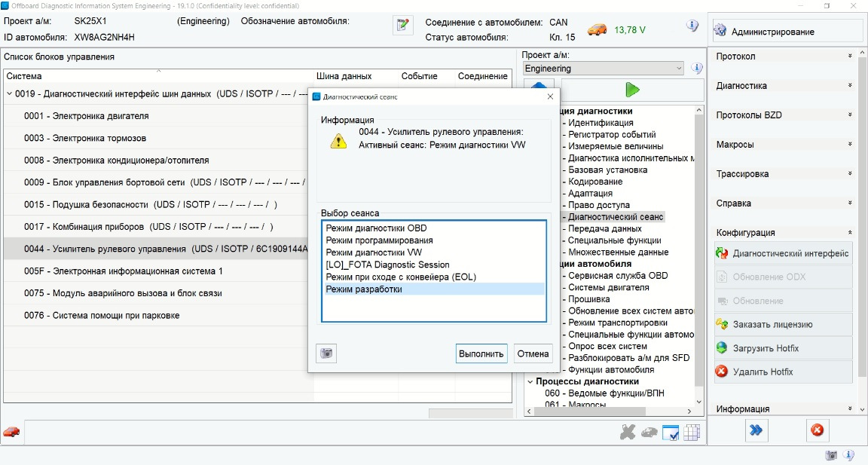Click the Выполнить button
Viewport: 868px width, 465px height.
pos(481,353)
